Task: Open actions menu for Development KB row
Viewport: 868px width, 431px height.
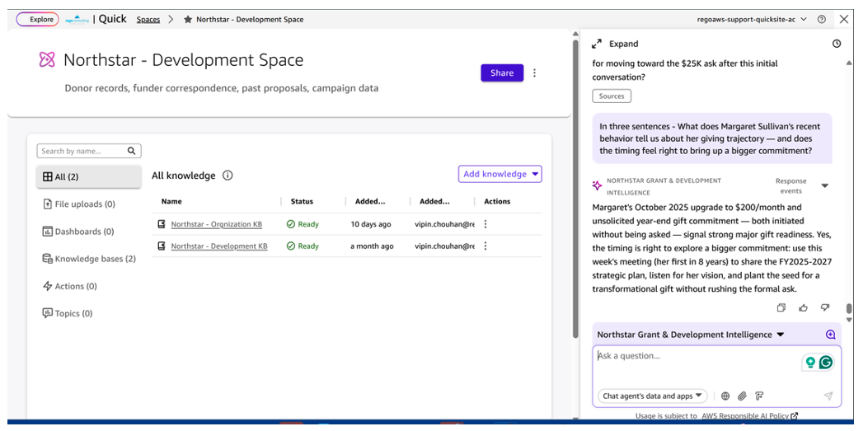Action: pyautogui.click(x=486, y=246)
